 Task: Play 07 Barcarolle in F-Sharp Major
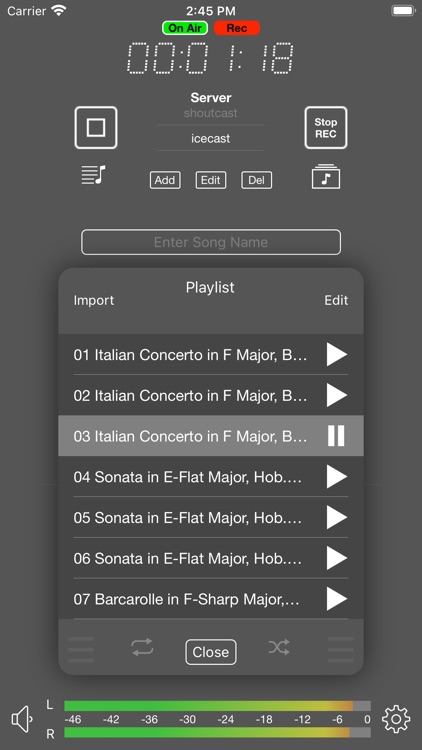tap(337, 598)
